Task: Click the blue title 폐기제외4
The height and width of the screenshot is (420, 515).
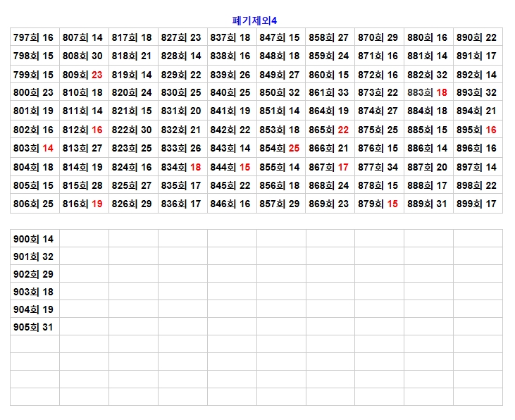Action: click(x=259, y=20)
